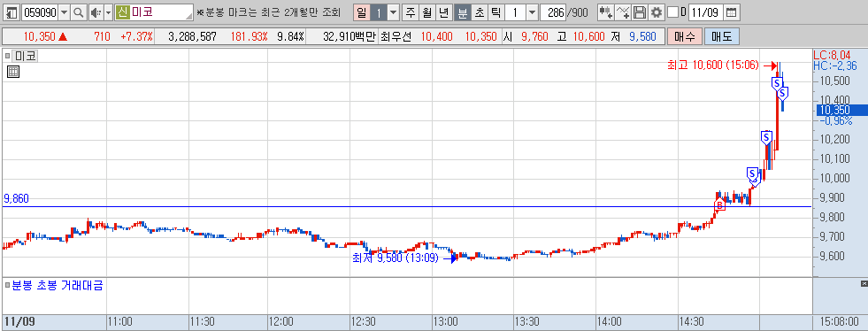The width and height of the screenshot is (868, 331).
Task: Click the speaker sound alert icon
Action: 96,12
